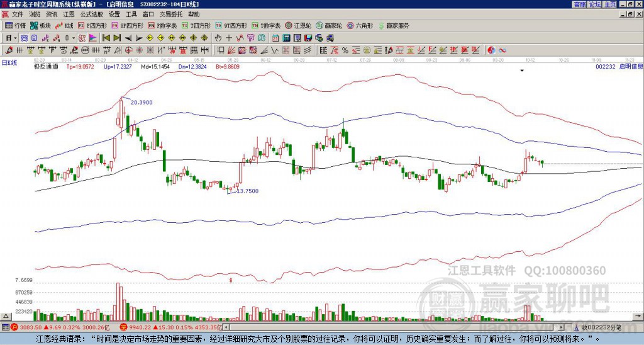Viewport: 644px width, 345px height.
Task: Open the 客服 customer service link
Action: (579, 4)
